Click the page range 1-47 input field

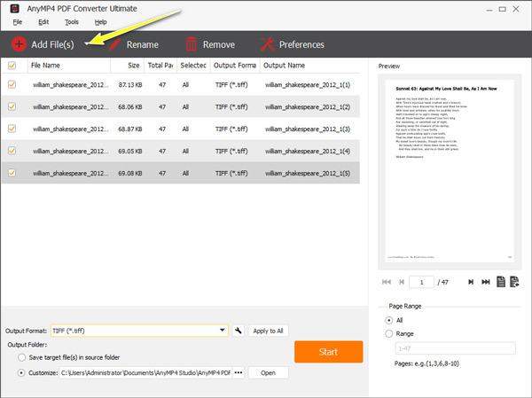[455, 348]
